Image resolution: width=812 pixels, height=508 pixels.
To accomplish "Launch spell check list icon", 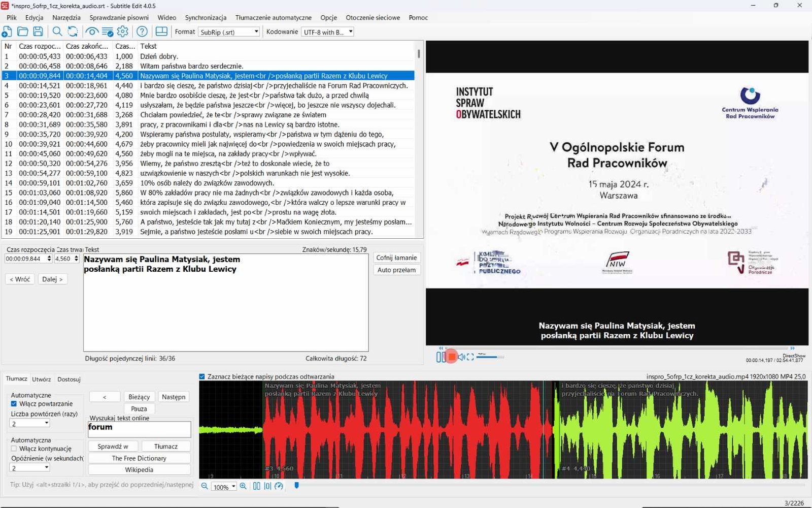I will [108, 31].
